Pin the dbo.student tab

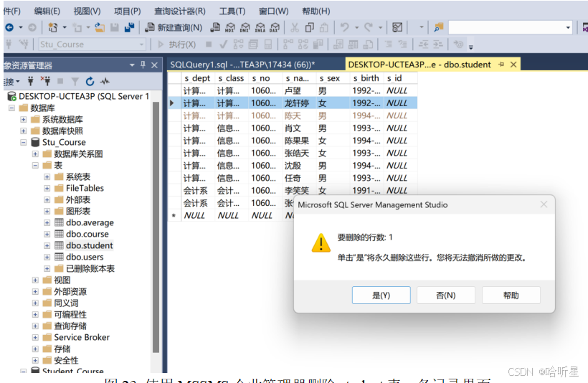pos(501,65)
